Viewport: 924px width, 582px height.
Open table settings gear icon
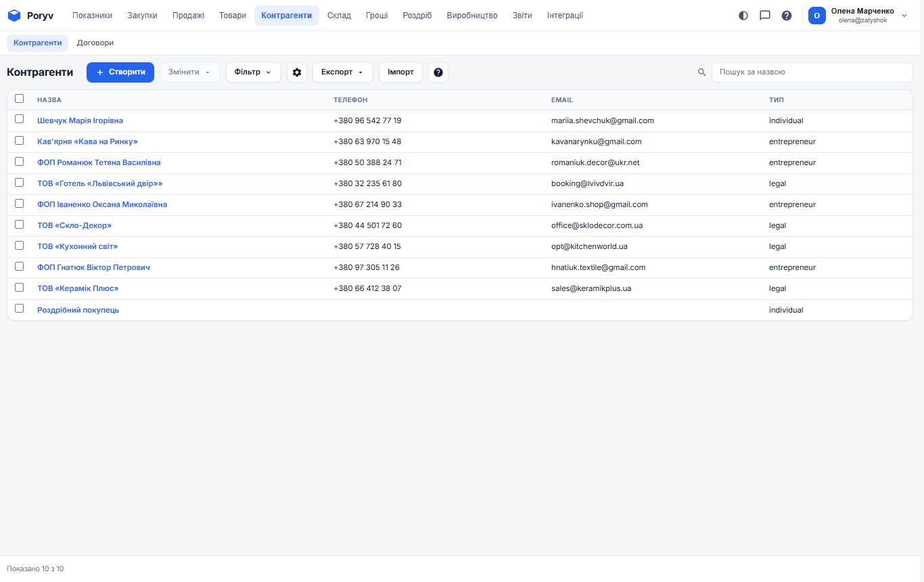pos(297,72)
